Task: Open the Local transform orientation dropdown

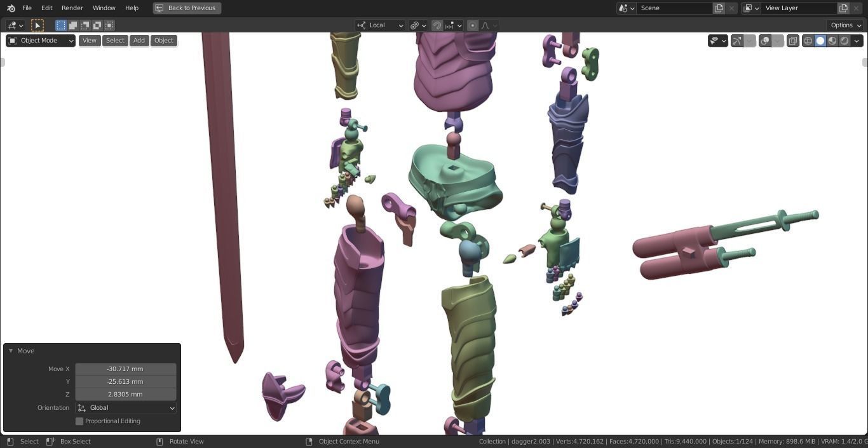Action: [x=380, y=25]
